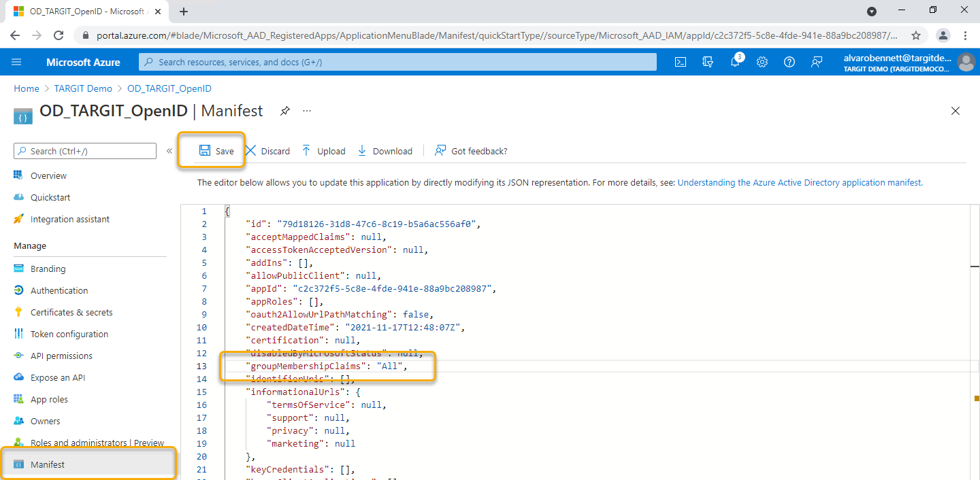Click the Microsoft Azure logo text
This screenshot has height=480, width=980.
83,62
